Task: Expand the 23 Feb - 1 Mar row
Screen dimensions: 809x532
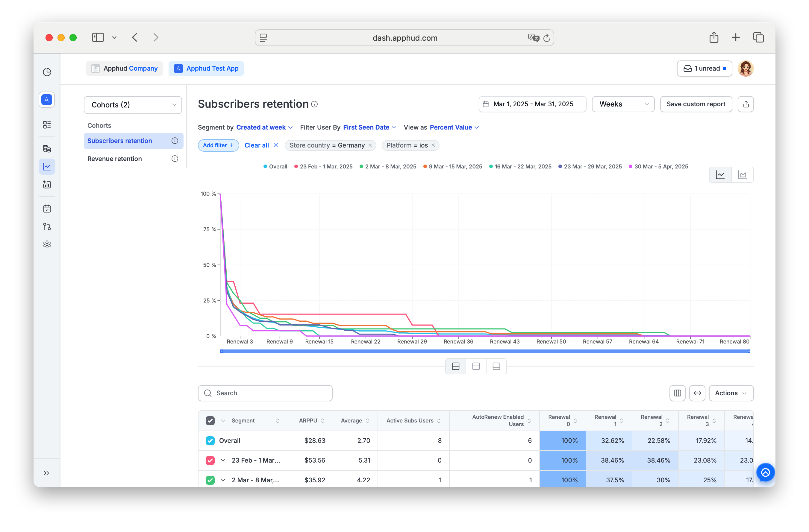Action: (223, 460)
